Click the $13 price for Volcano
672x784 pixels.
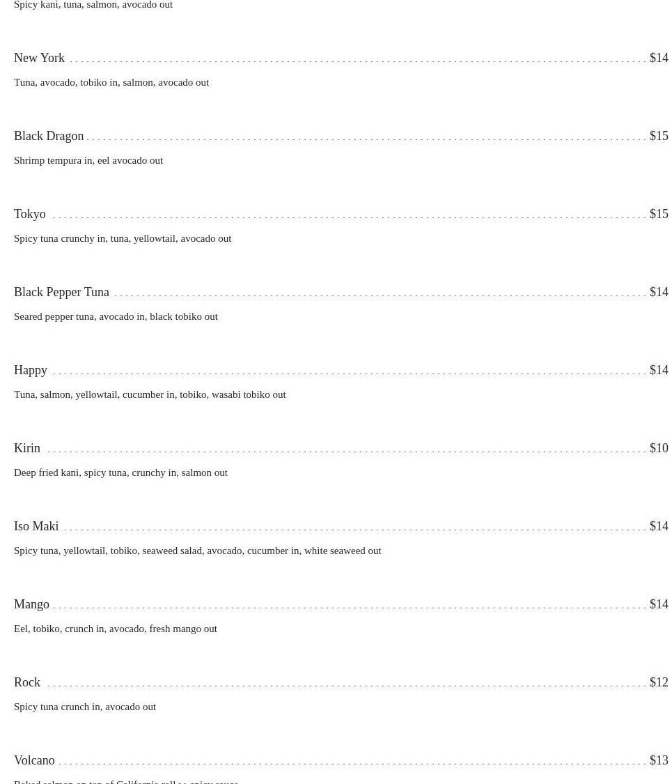[658, 760]
